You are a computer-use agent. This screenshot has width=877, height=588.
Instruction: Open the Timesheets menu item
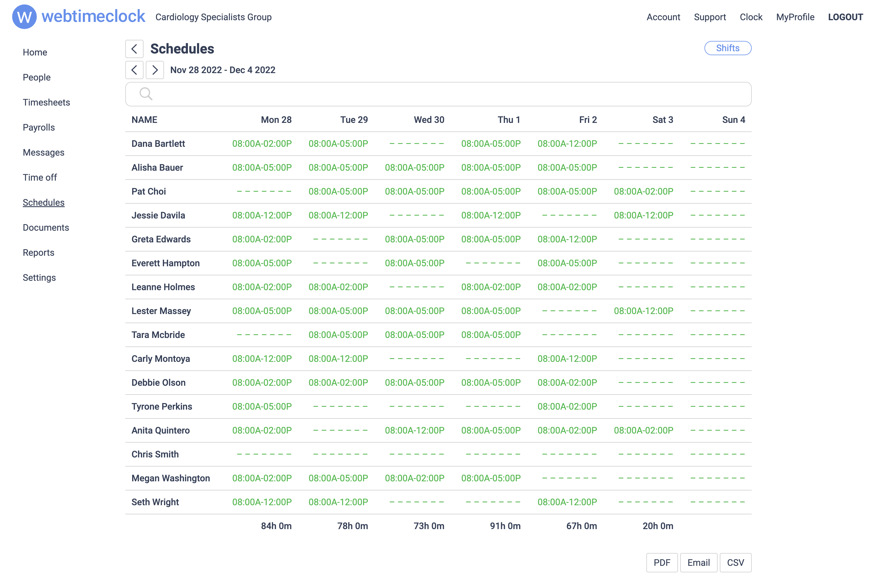[x=46, y=102]
